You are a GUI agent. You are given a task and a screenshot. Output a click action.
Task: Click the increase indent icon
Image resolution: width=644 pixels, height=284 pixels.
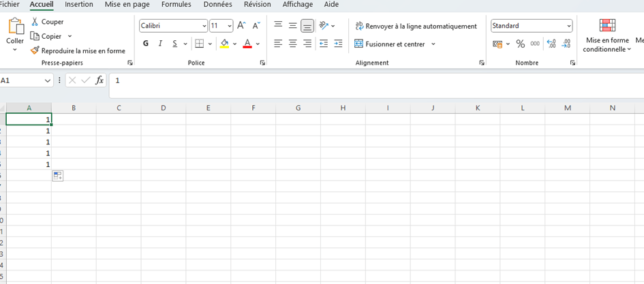coord(338,44)
